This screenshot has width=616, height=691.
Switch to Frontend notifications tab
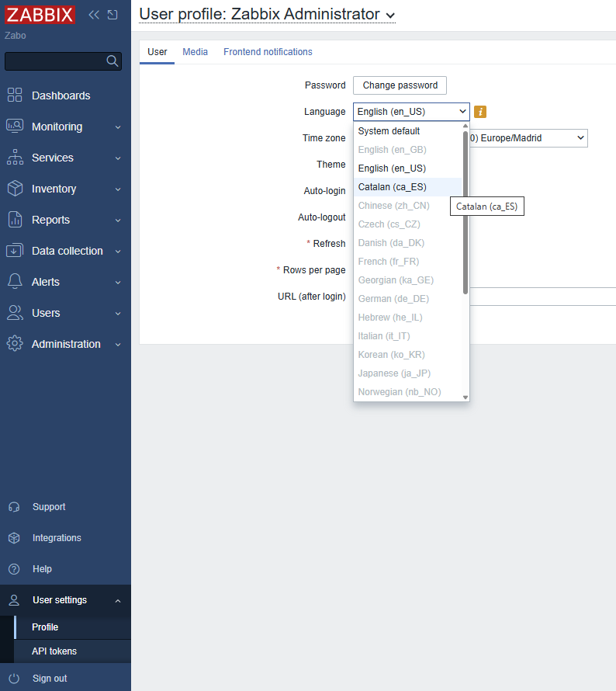click(x=268, y=52)
